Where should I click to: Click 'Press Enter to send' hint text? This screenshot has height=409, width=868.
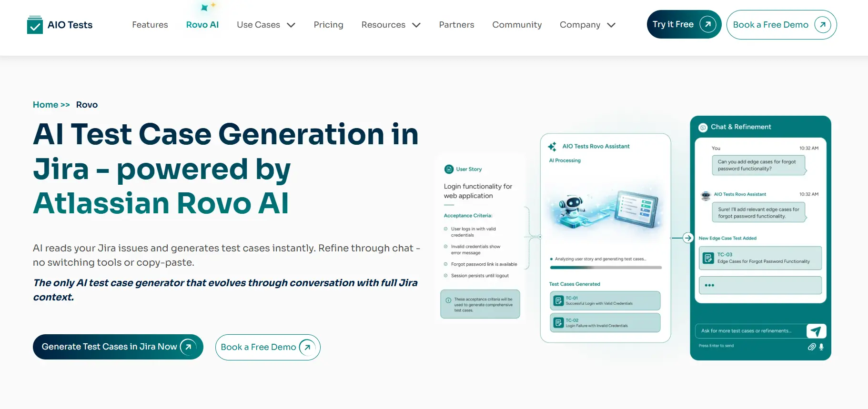[716, 346]
